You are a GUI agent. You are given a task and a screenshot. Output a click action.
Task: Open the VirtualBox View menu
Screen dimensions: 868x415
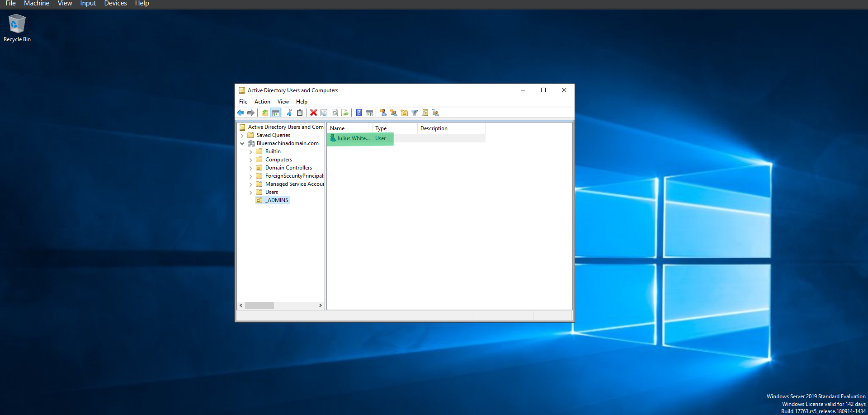tap(65, 4)
